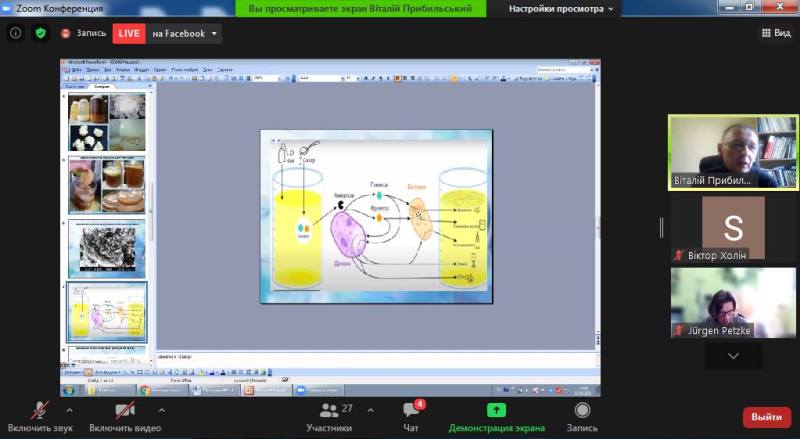Screen dimensions: 800x439
Task: Open the Вид layout menu
Action: [x=776, y=33]
